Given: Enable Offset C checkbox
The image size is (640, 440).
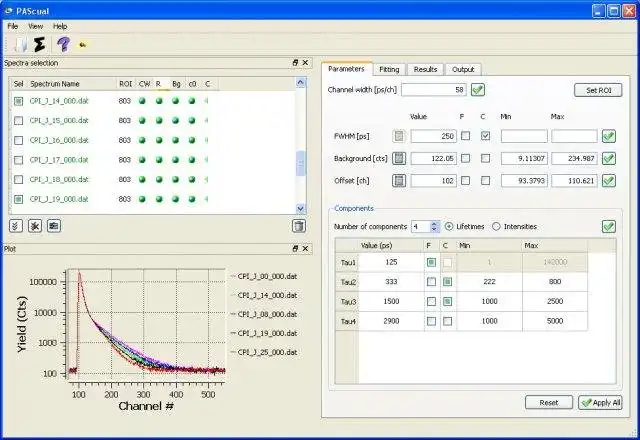Looking at the screenshot, I should coord(485,180).
